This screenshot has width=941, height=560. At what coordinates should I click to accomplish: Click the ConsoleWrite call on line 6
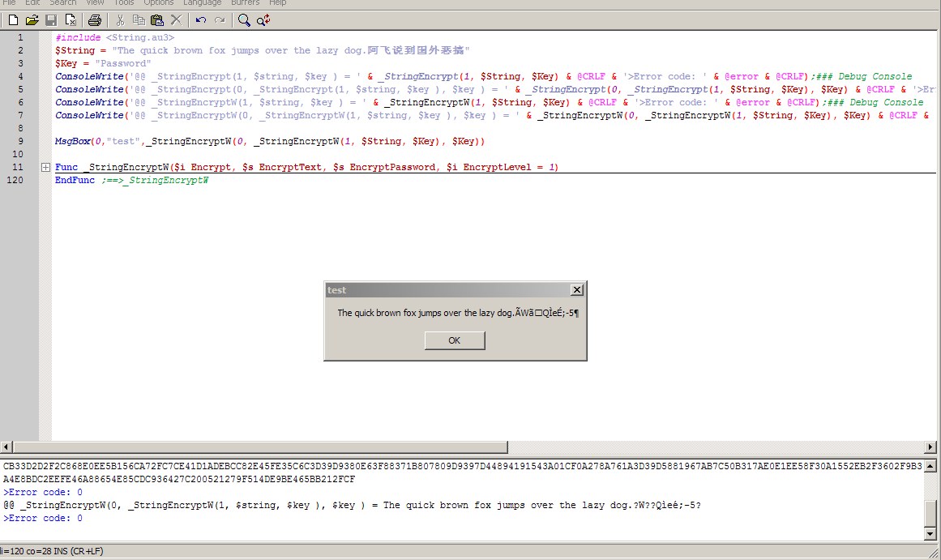tap(489, 103)
